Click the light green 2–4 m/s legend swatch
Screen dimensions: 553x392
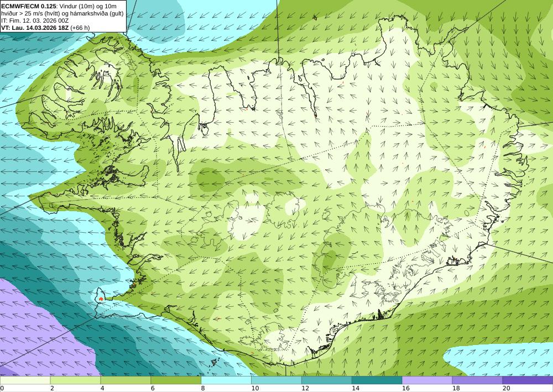[75, 380]
